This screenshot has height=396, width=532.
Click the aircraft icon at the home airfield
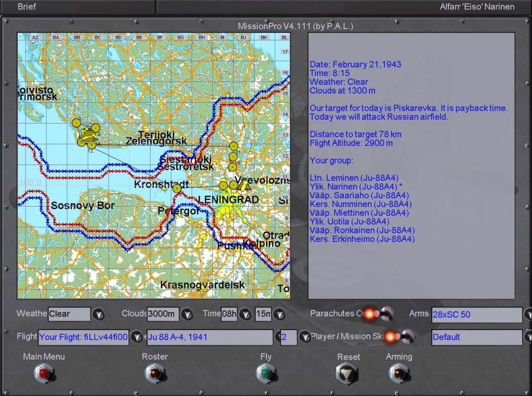[x=87, y=134]
